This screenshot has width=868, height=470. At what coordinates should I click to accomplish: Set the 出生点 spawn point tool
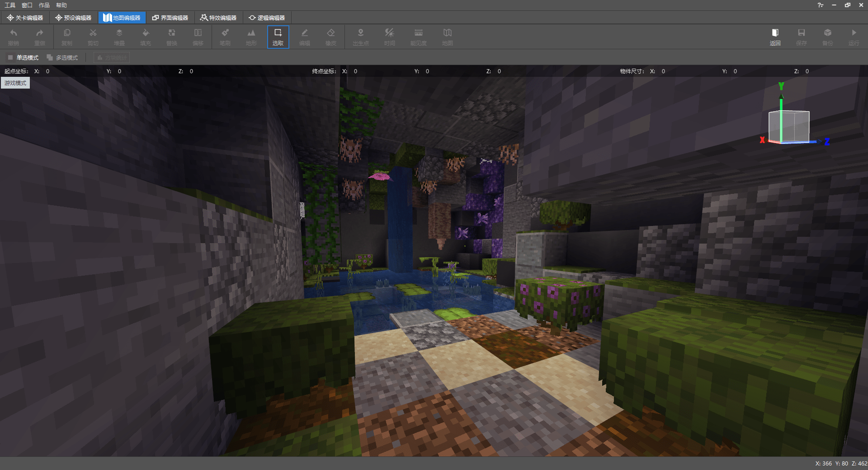tap(361, 37)
